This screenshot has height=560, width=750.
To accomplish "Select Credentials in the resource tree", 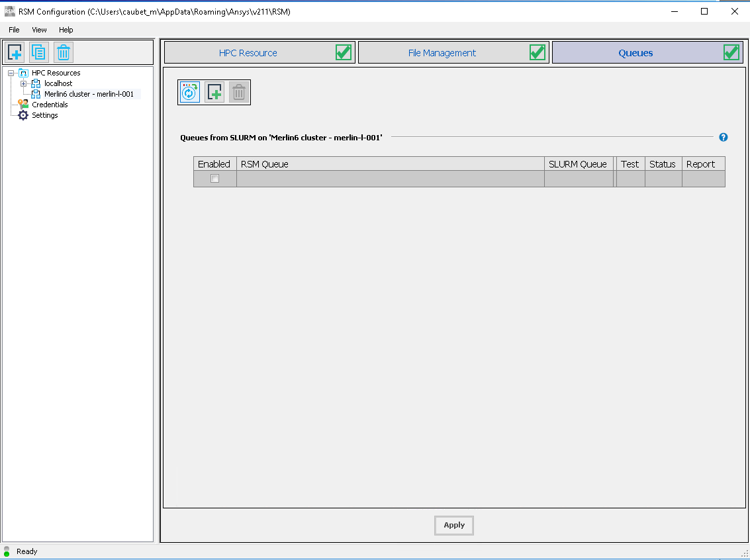I will coord(50,105).
